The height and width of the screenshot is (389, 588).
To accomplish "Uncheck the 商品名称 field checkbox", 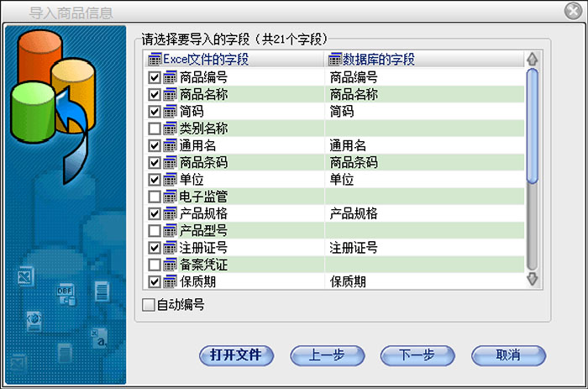I will [155, 95].
